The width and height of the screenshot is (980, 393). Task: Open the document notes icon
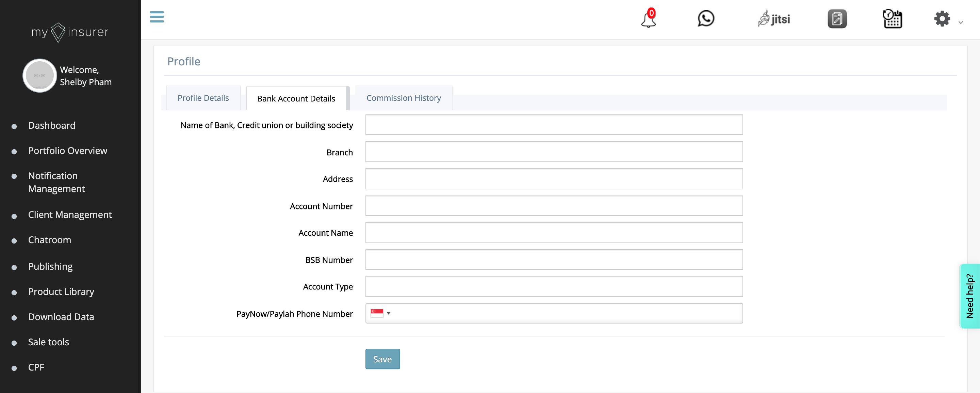click(x=837, y=19)
